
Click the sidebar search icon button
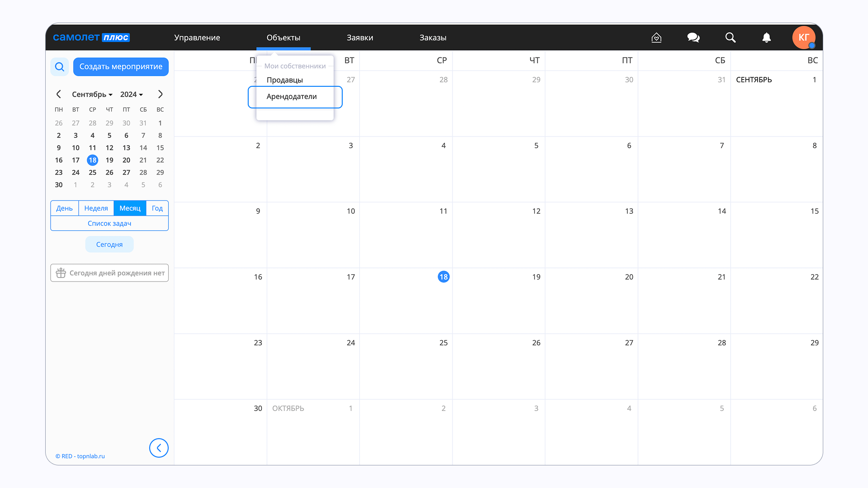[x=60, y=67]
